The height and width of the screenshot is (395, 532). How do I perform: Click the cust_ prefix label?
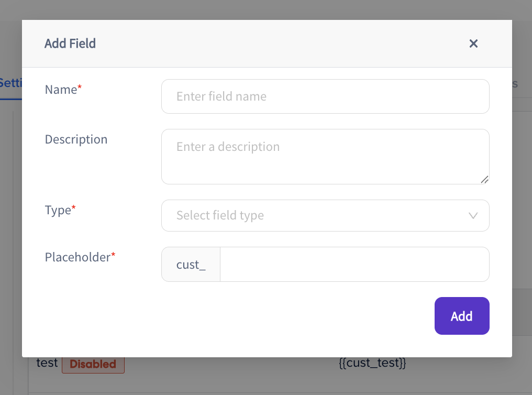(x=191, y=265)
